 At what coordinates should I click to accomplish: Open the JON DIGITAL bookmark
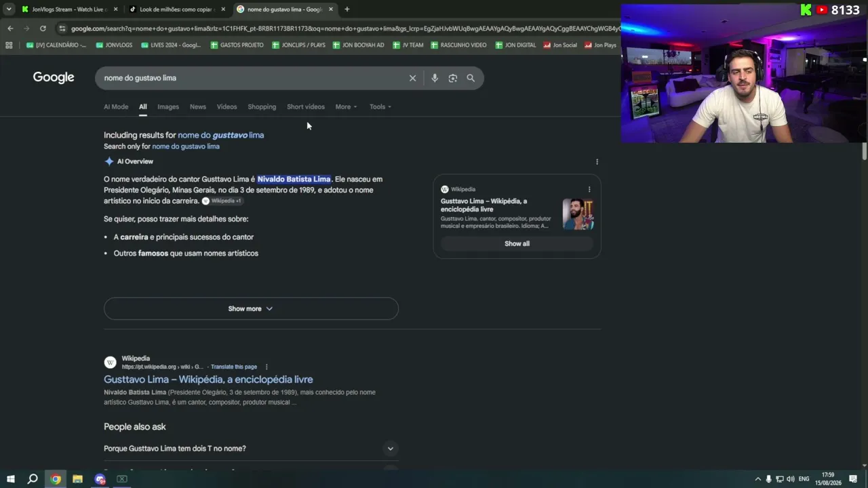tap(515, 45)
